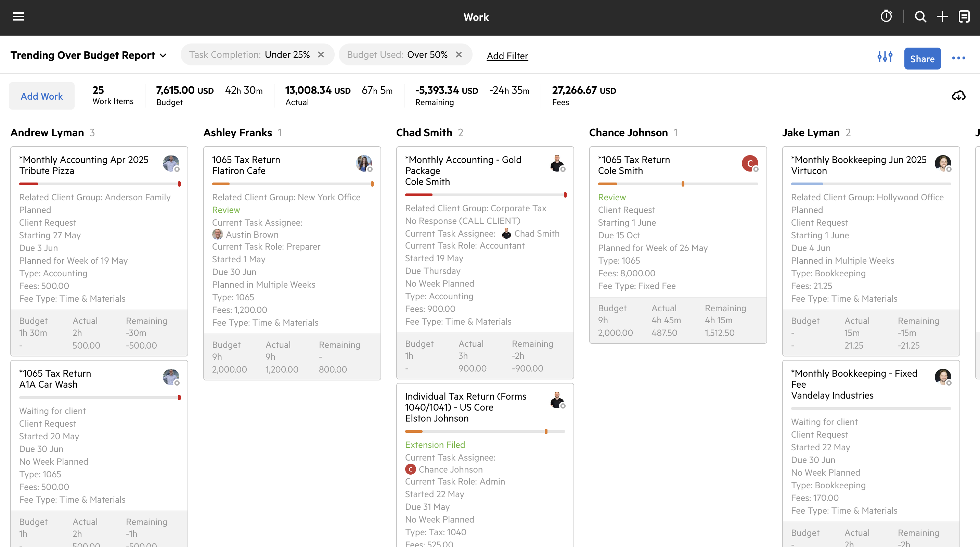Screen dimensions: 980x552
Task: Click the Add Work button
Action: (x=42, y=96)
